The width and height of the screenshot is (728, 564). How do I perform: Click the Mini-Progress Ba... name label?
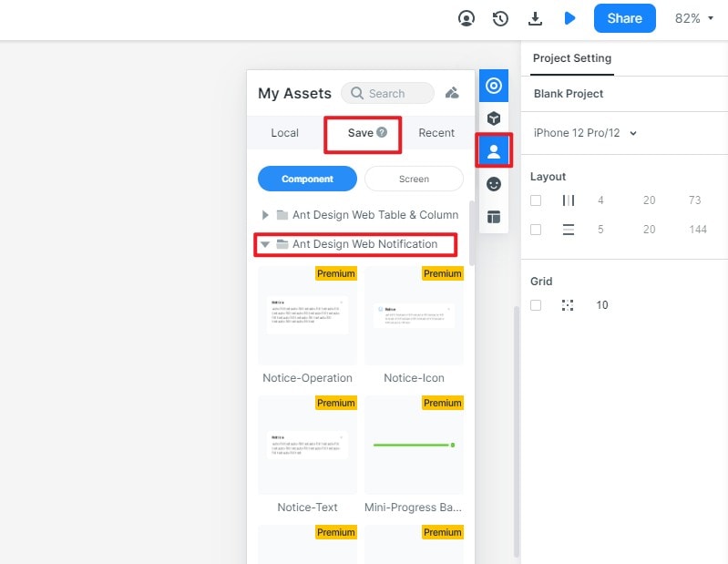pos(414,508)
